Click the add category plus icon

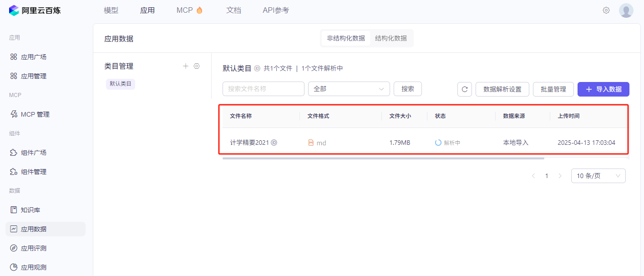(186, 66)
